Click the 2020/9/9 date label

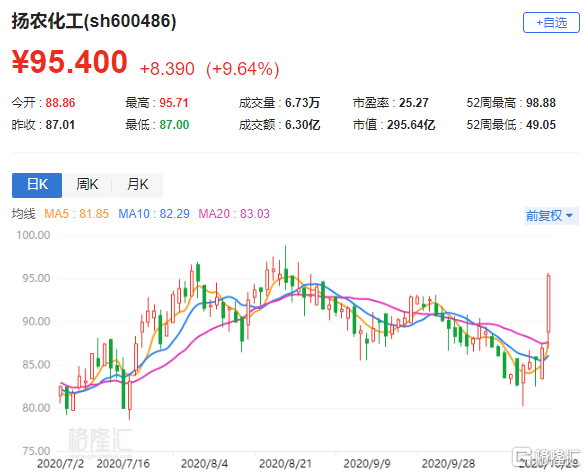[x=367, y=464]
